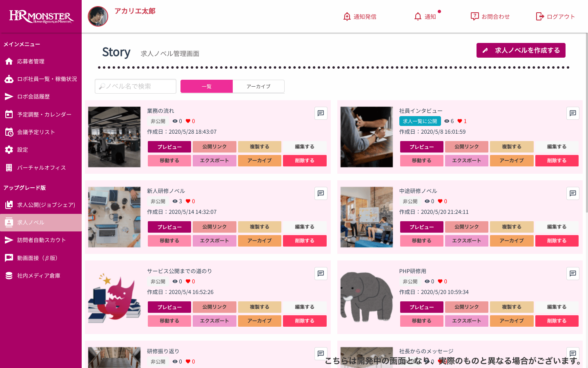
Task: Click 公開リンク on 業務の流れ card
Action: (x=214, y=147)
